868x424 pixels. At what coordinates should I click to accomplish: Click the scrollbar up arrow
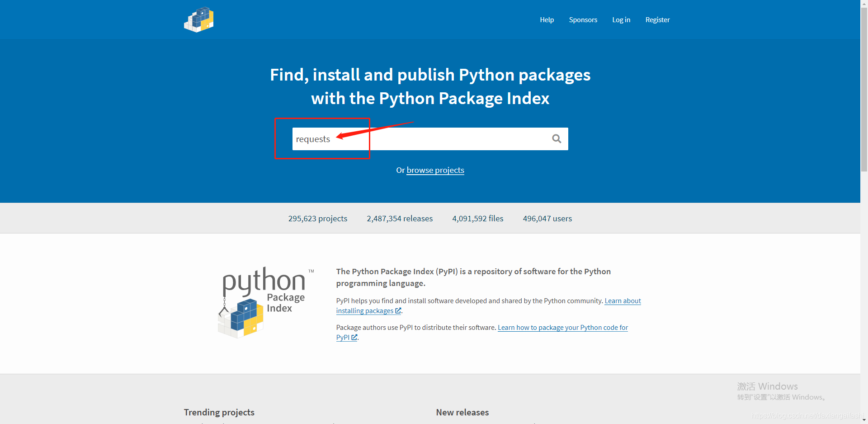pyautogui.click(x=864, y=3)
